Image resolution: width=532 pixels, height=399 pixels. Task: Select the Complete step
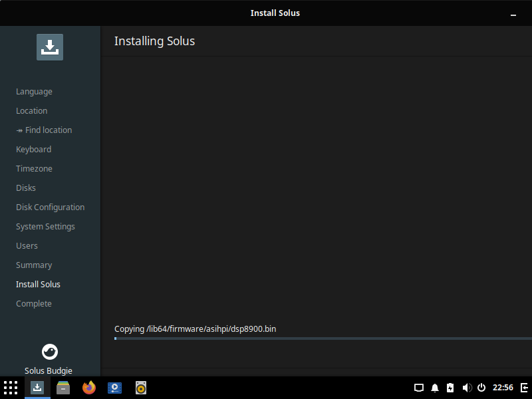click(x=34, y=304)
